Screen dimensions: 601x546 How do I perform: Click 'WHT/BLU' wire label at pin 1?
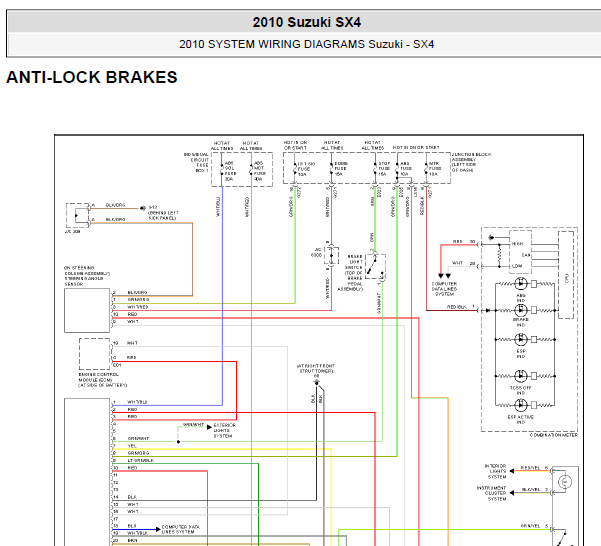click(x=137, y=402)
